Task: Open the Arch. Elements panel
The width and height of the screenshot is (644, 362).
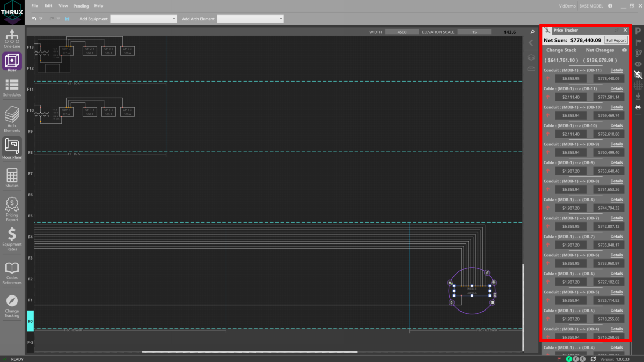Action: [x=12, y=119]
